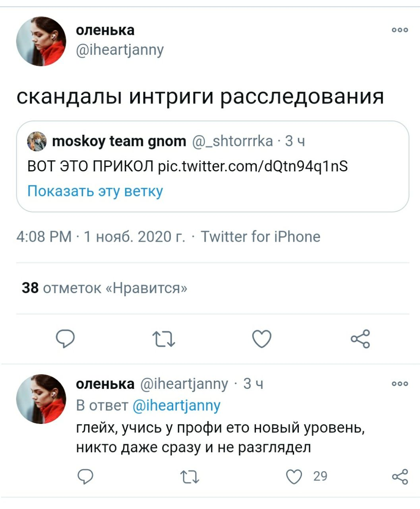Image resolution: width=420 pixels, height=509 pixels.
Task: Open more options for reply tweet
Action: point(400,384)
